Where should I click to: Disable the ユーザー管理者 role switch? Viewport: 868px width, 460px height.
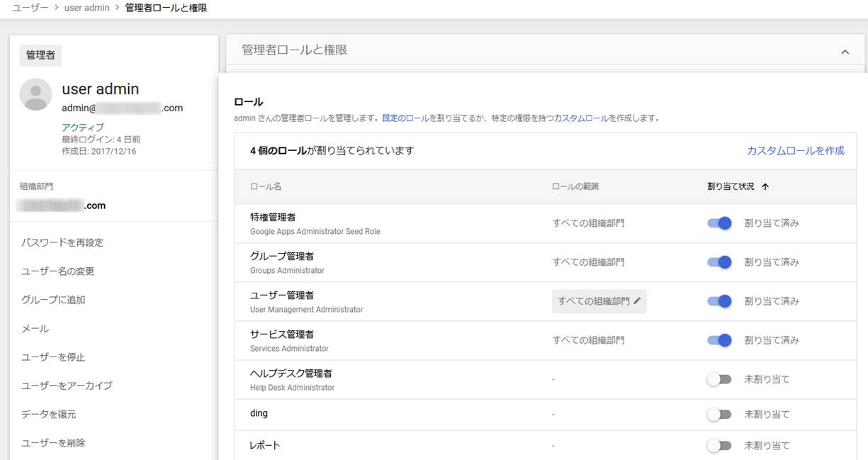click(719, 301)
